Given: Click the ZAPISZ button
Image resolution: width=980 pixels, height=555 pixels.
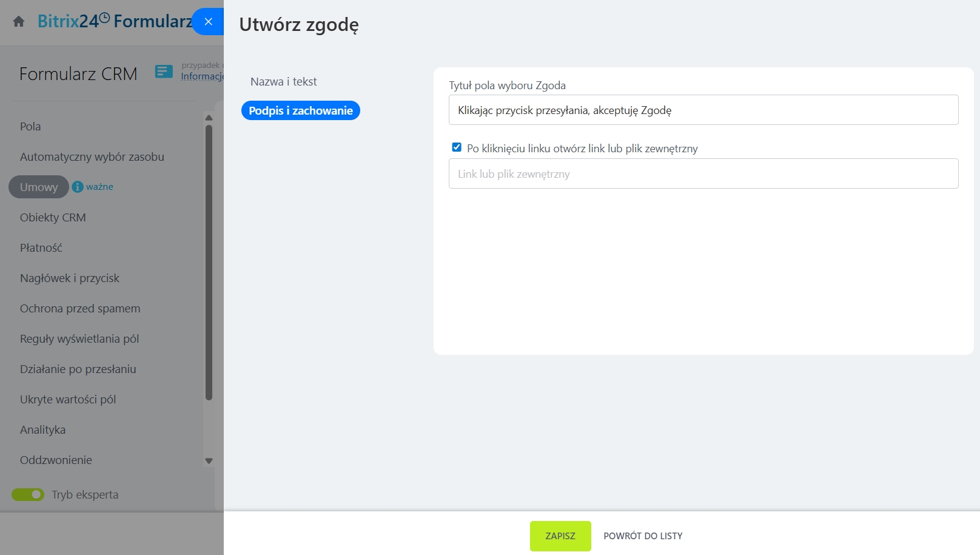Looking at the screenshot, I should (x=560, y=536).
